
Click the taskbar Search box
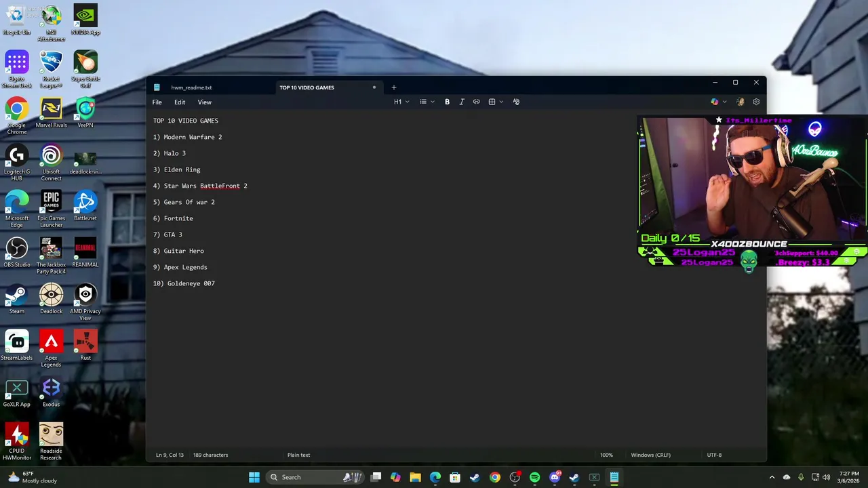[x=315, y=477]
